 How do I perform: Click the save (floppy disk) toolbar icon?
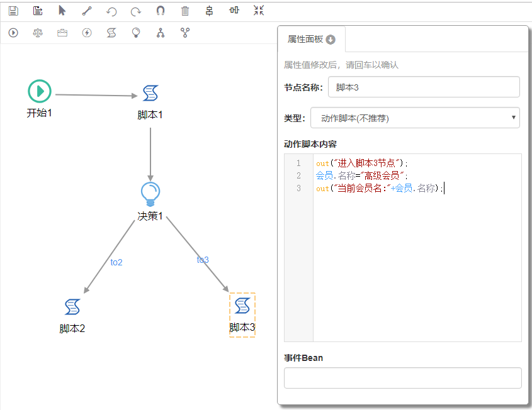(x=13, y=11)
